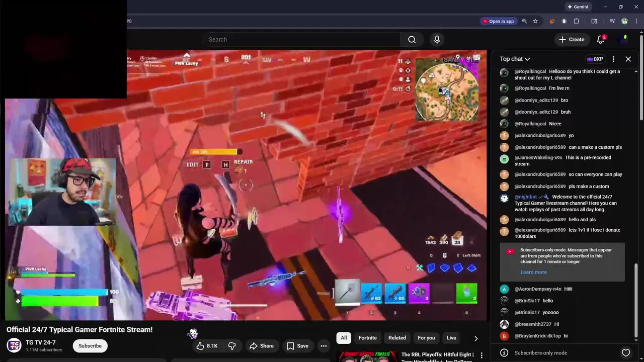Close the live chat panel
The image size is (644, 362).
click(x=628, y=59)
